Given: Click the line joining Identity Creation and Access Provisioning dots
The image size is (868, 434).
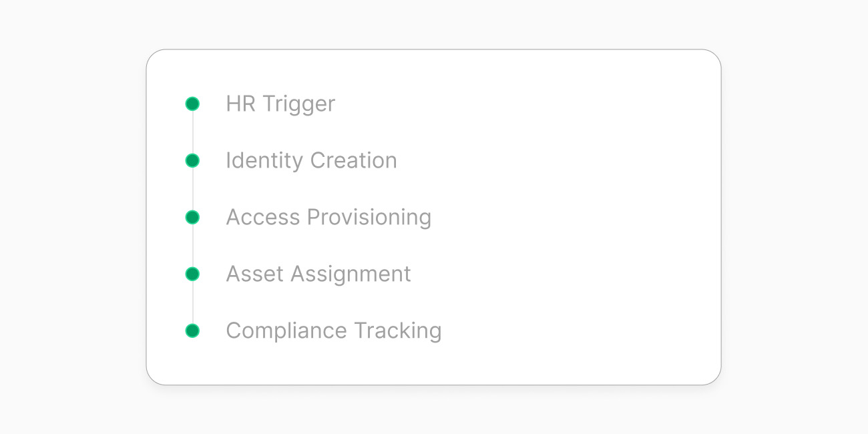Looking at the screenshot, I should point(192,189).
